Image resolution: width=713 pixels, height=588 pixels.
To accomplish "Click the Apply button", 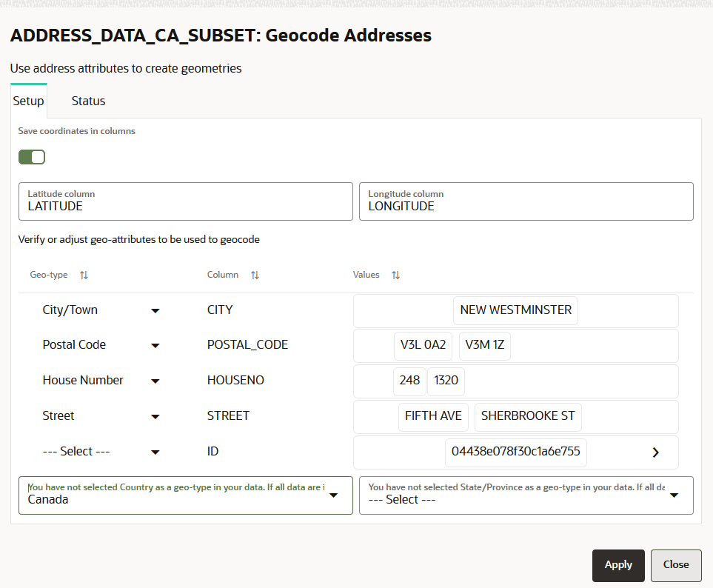I will [618, 565].
